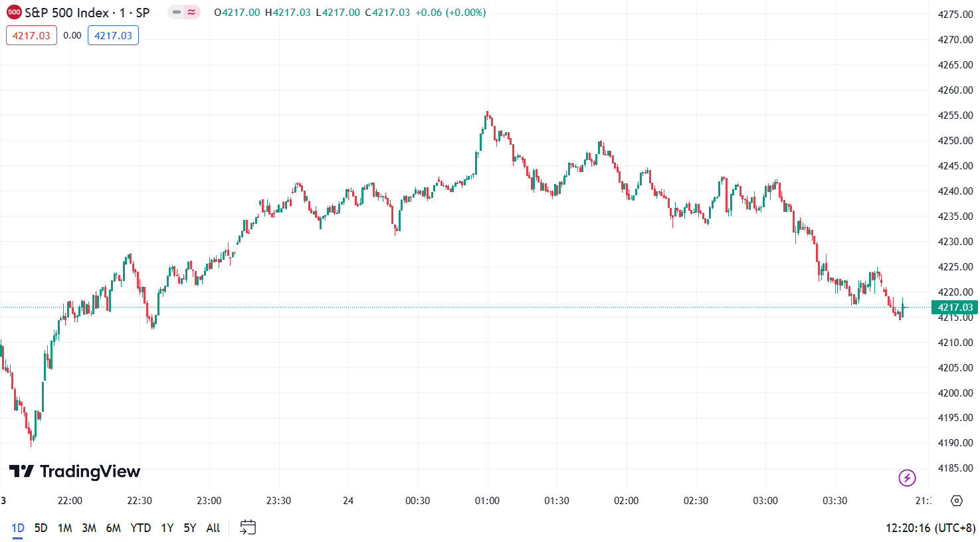Click the grey dash market status indicator
The width and height of the screenshot is (980, 542).
click(x=177, y=13)
